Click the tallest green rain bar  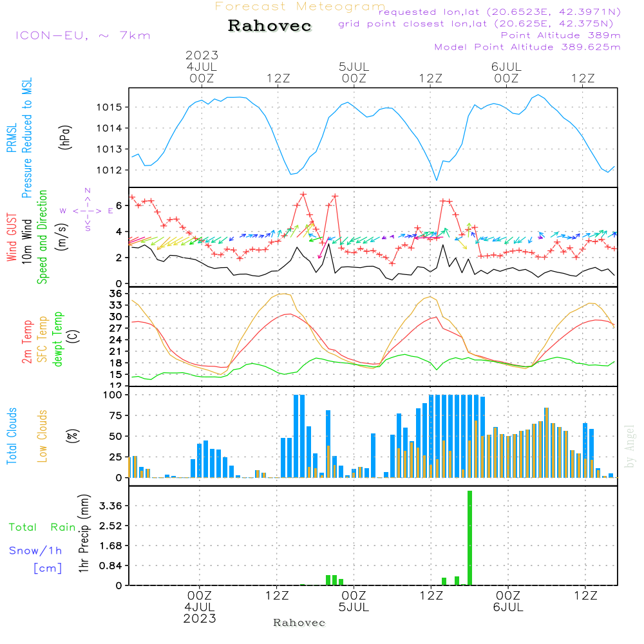coord(469,538)
